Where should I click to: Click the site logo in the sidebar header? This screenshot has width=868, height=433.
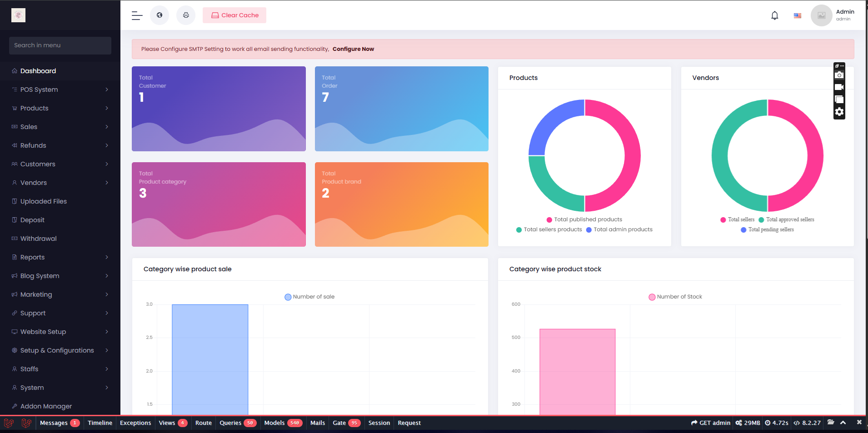pos(18,15)
